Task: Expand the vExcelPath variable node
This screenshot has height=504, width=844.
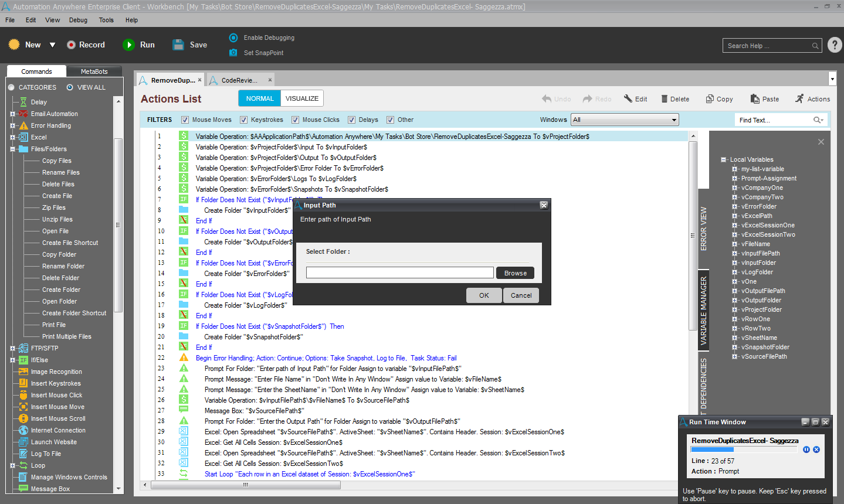Action: coord(734,216)
